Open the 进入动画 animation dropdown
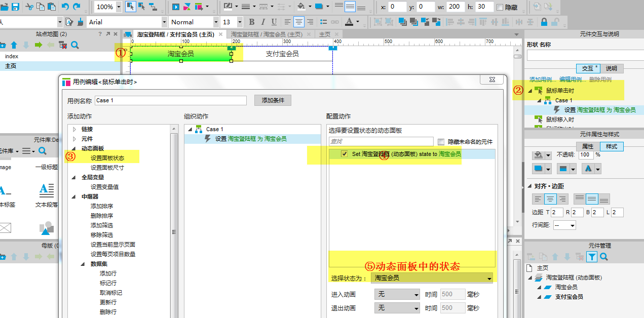644x318 pixels. pos(397,294)
